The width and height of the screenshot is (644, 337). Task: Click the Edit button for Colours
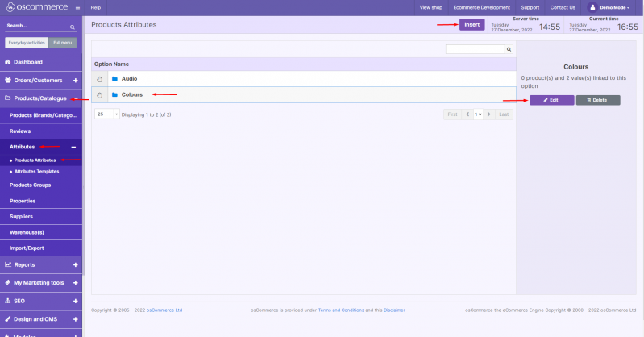point(551,100)
